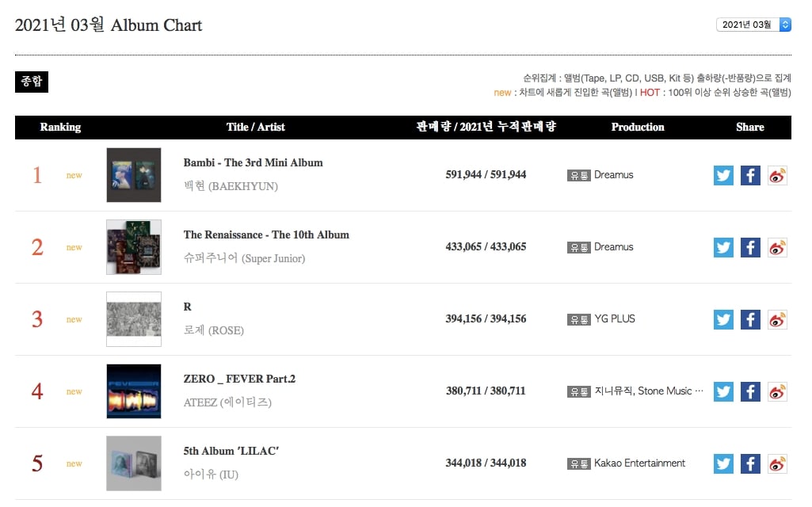Click the ATEEZ (에이티즈) artist name
The width and height of the screenshot is (812, 507).
pyautogui.click(x=227, y=402)
